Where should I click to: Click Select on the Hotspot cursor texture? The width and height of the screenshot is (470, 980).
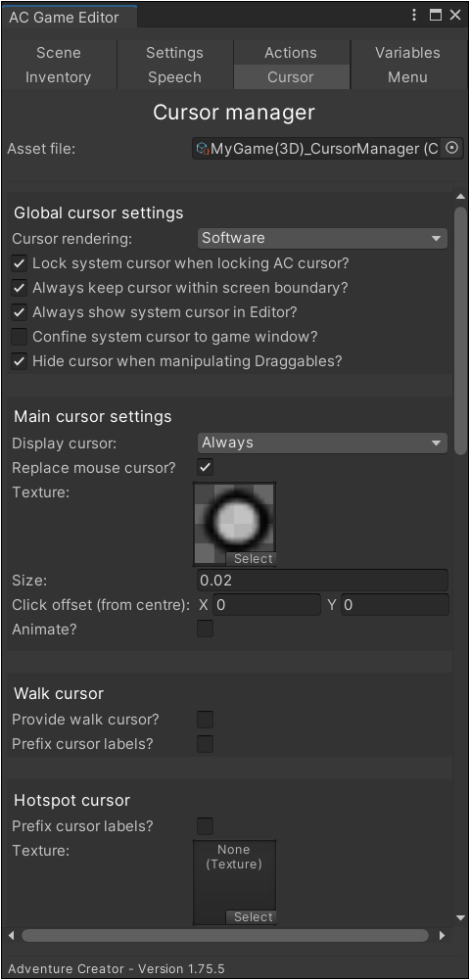251,917
